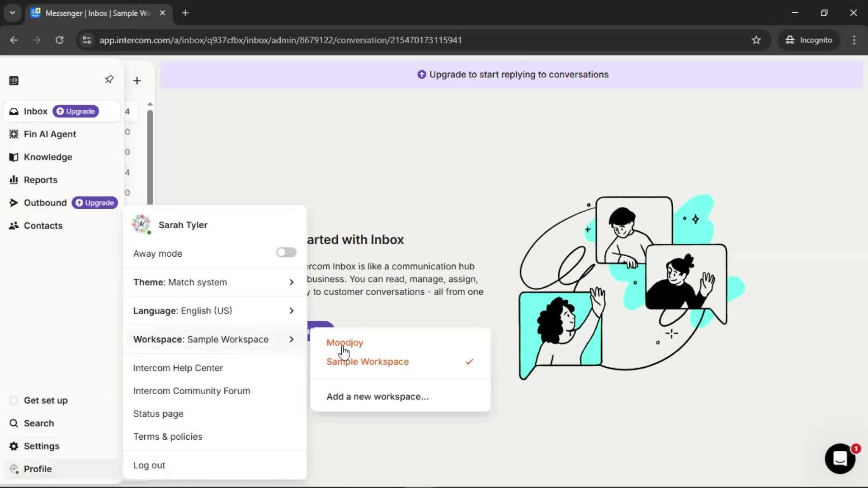
Task: Expand the Theme: Match system submenu
Action: 215,282
